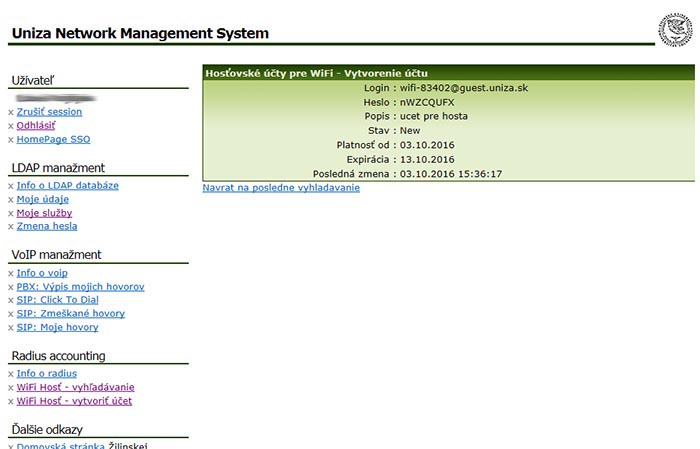The width and height of the screenshot is (700, 449).
Task: Open Moje služby link
Action: pyautogui.click(x=44, y=213)
